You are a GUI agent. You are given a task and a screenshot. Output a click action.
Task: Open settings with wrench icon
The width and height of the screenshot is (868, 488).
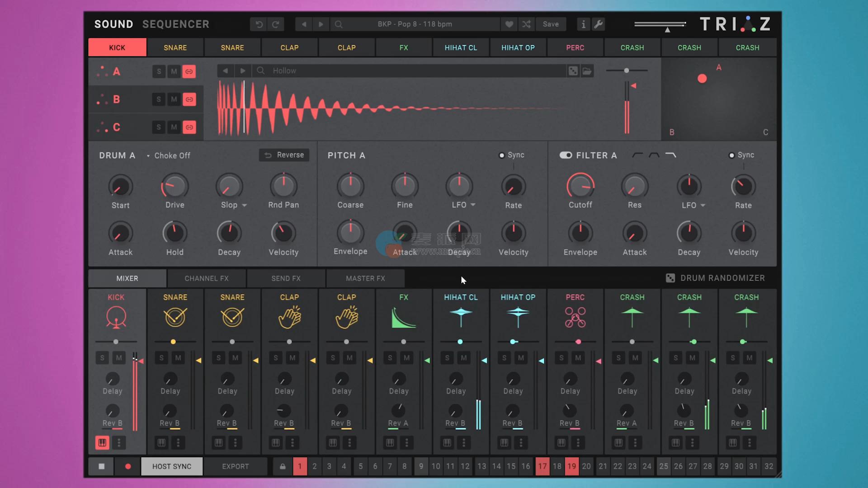coord(599,24)
